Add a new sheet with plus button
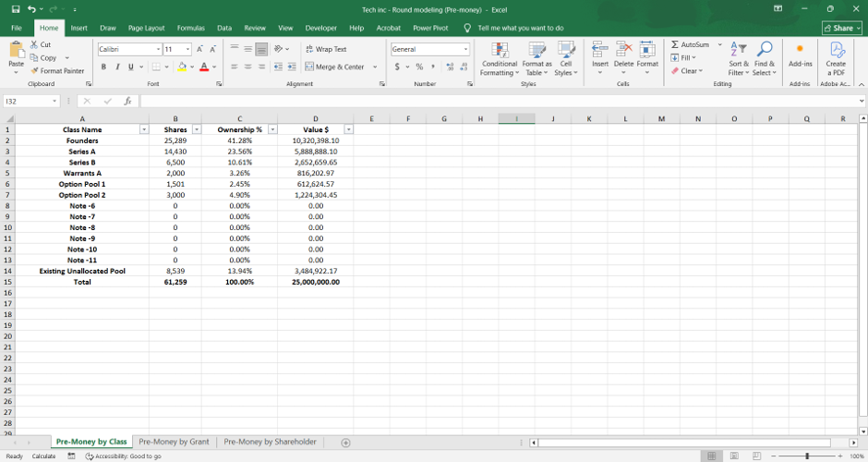868x462 pixels. (x=345, y=442)
